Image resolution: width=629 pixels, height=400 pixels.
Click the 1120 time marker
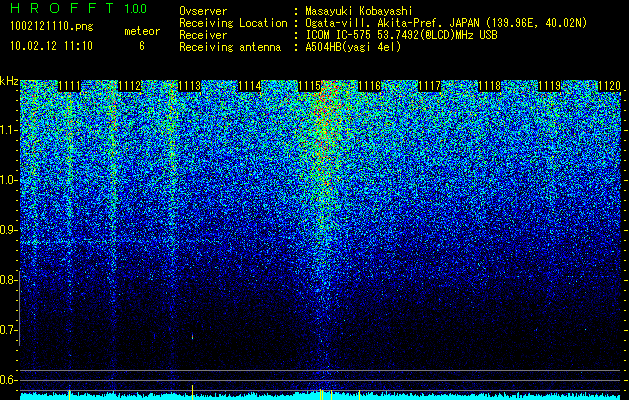tap(609, 86)
